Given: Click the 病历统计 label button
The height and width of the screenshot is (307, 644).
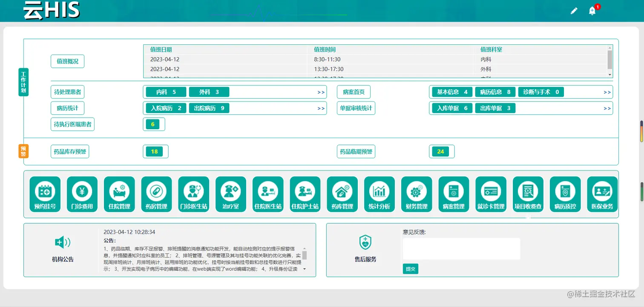Looking at the screenshot, I should click(67, 108).
